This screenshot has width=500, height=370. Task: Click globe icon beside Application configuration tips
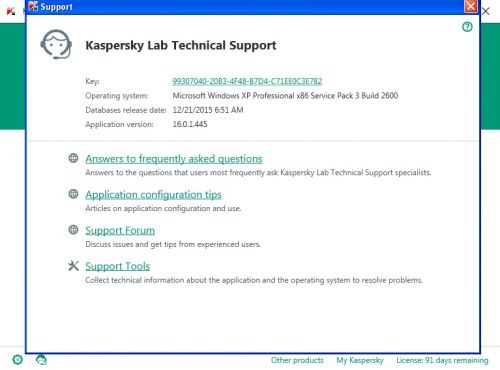click(73, 194)
